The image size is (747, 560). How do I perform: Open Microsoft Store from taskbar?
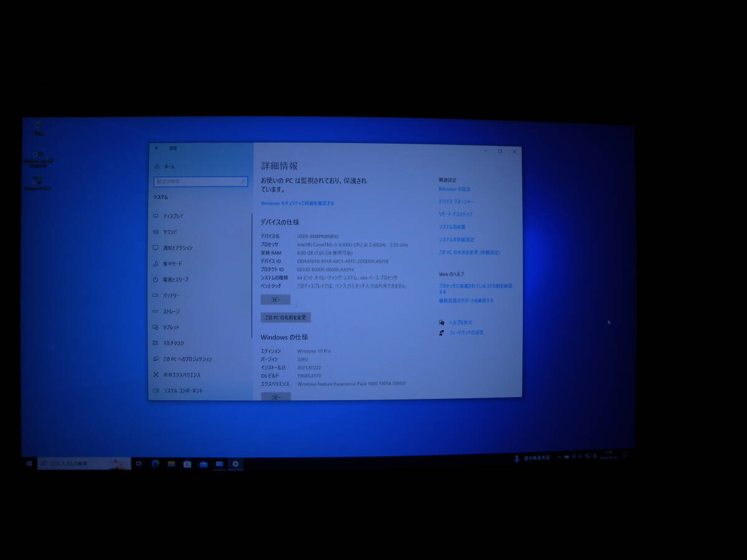pyautogui.click(x=187, y=464)
